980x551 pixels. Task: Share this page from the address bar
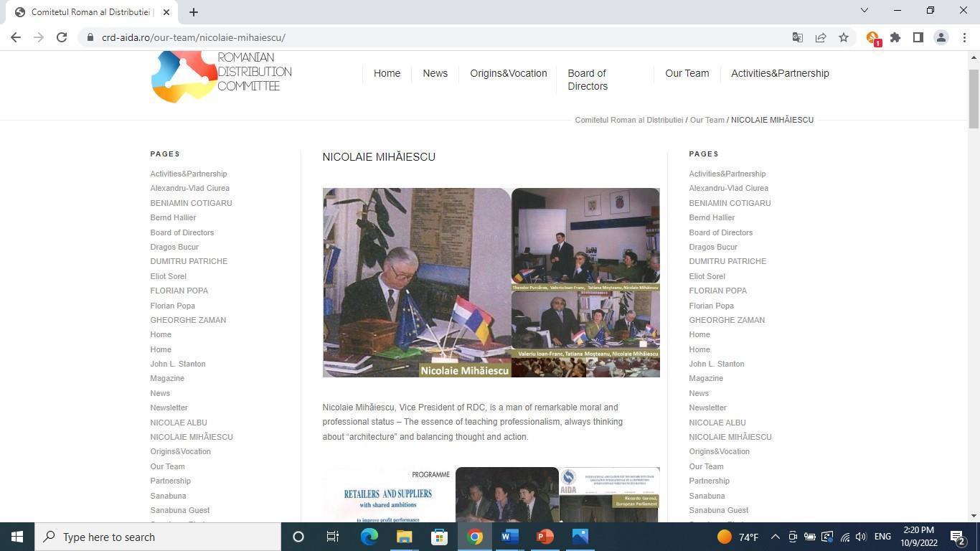(x=821, y=37)
